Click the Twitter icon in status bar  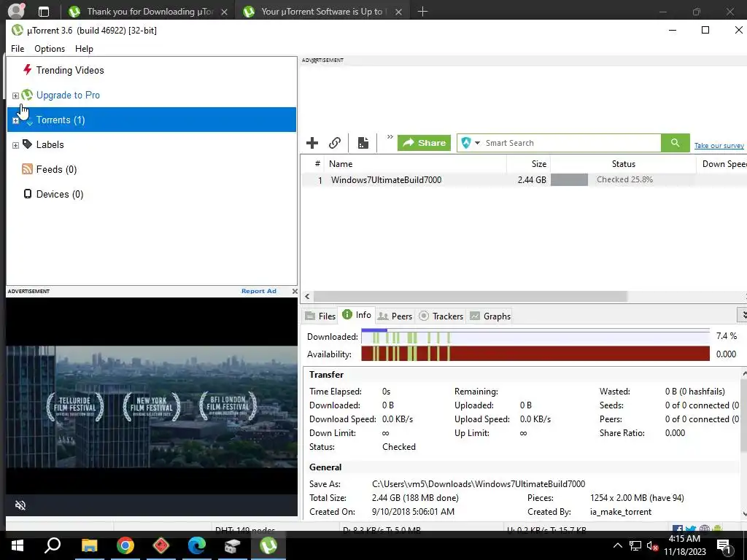(x=690, y=529)
